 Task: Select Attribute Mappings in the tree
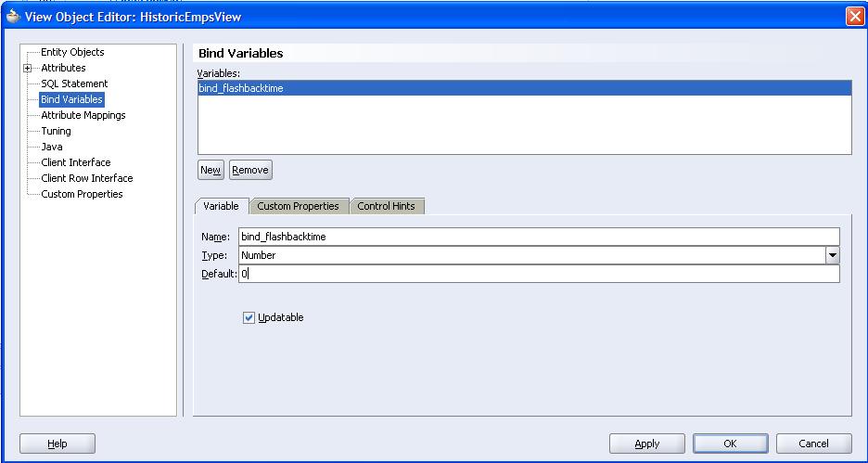(x=83, y=115)
